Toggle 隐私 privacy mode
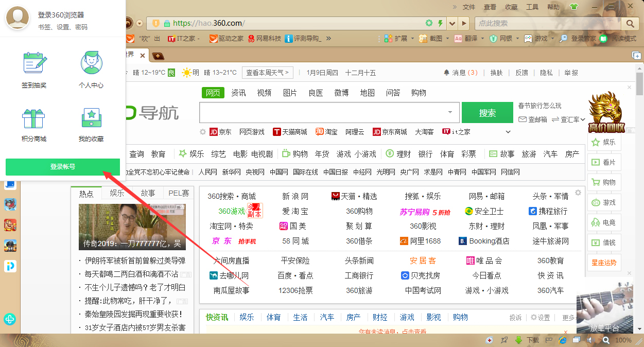Image resolution: width=644 pixels, height=347 pixels. pos(546,73)
